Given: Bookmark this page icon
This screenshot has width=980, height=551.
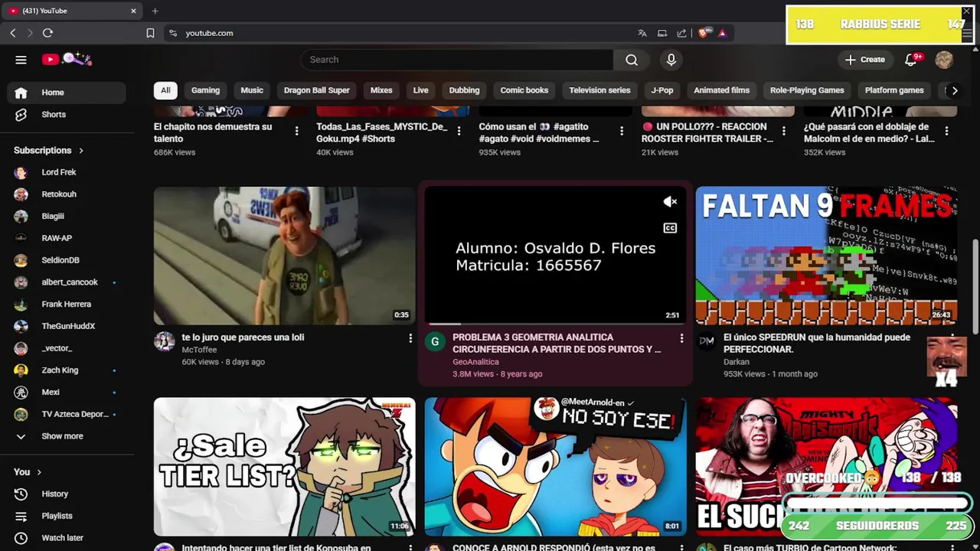Looking at the screenshot, I should click(x=150, y=33).
